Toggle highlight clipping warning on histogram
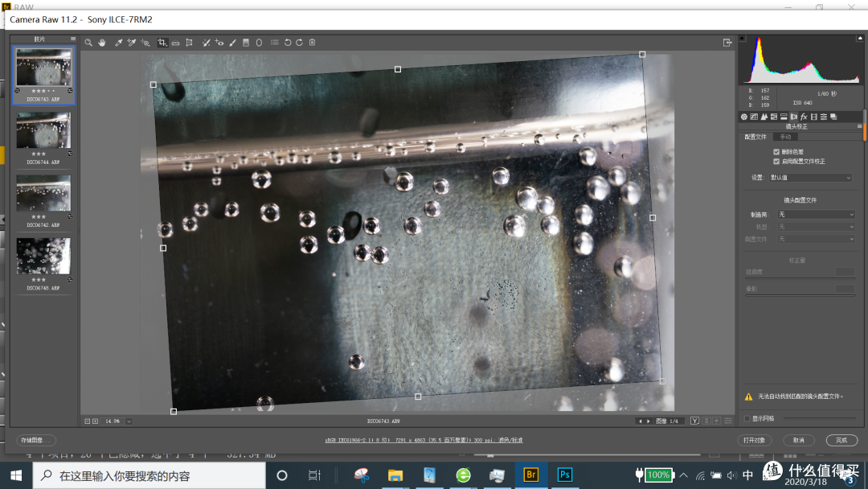 tap(860, 39)
